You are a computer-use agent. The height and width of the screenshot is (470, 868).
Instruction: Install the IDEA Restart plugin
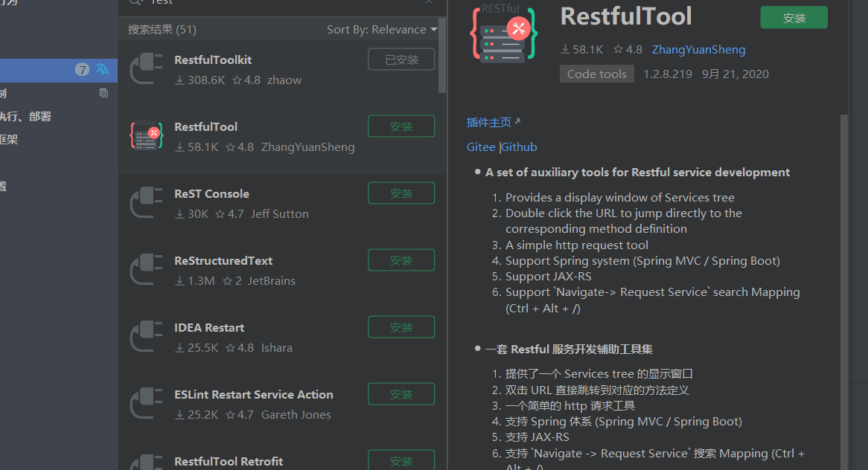point(401,326)
